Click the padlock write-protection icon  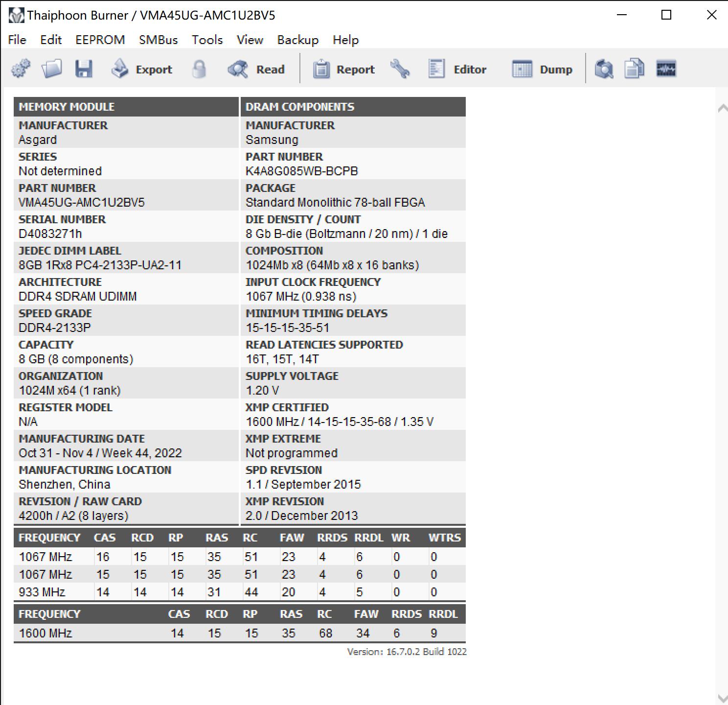199,69
